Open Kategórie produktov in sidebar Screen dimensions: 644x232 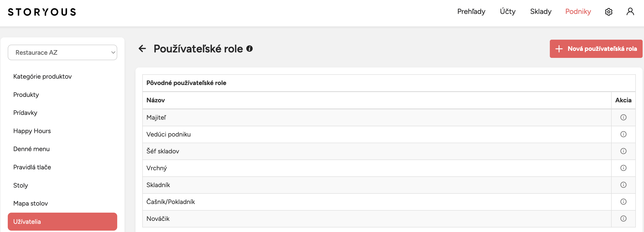pos(42,76)
